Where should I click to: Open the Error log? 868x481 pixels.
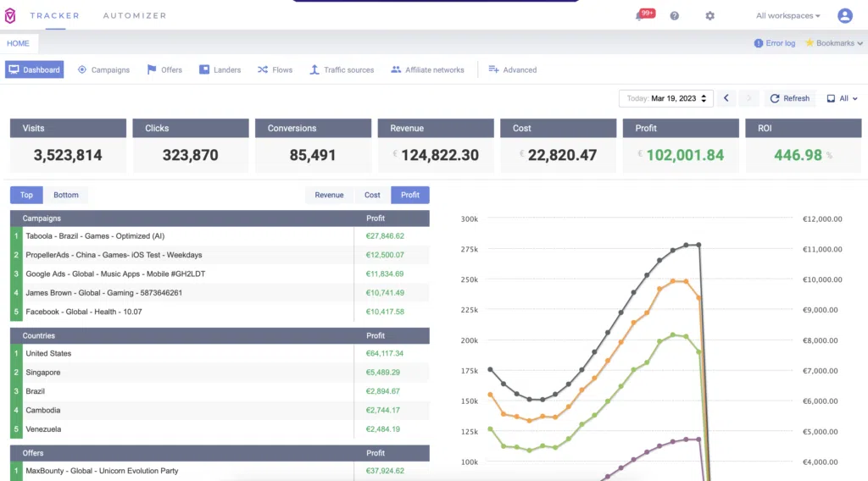(775, 43)
